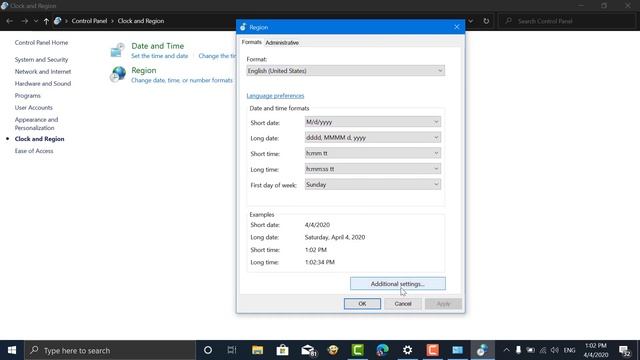Open Appearance and Personalization category

[x=36, y=124]
